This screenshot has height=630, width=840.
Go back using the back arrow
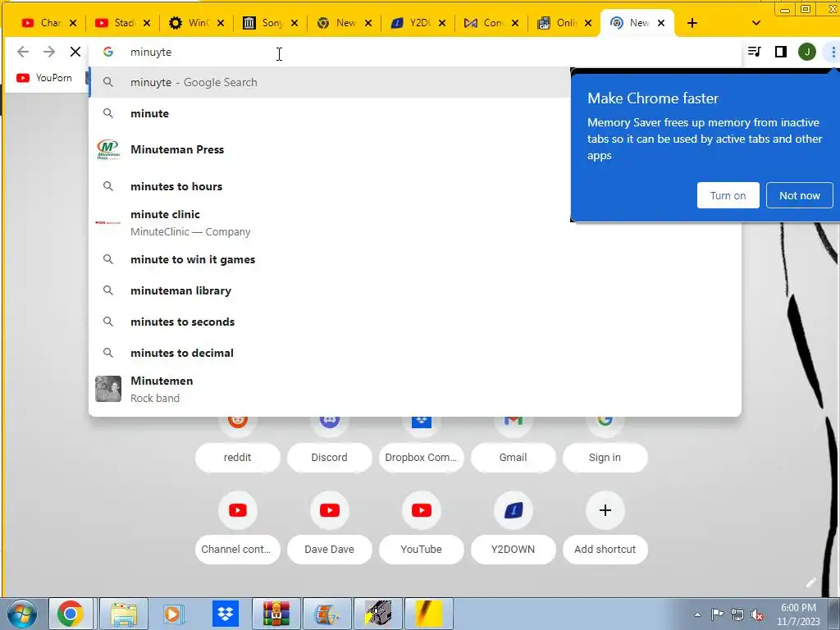(22, 52)
